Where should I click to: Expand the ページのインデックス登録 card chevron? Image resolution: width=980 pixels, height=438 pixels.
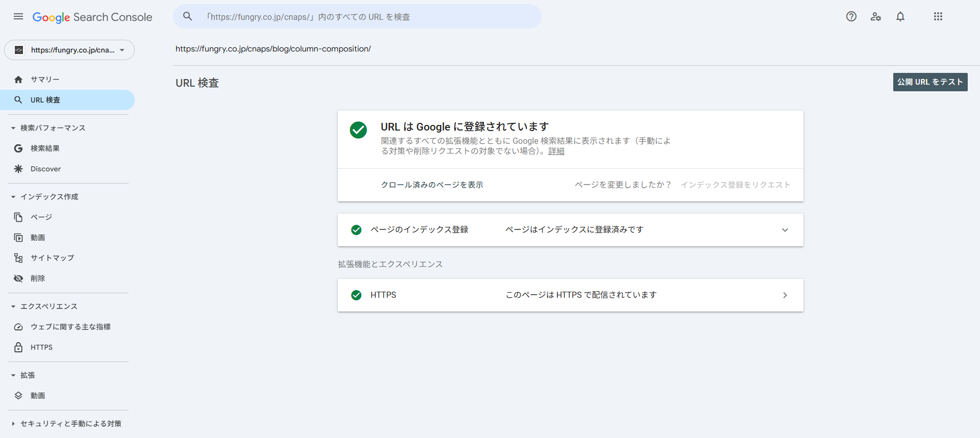(x=785, y=230)
